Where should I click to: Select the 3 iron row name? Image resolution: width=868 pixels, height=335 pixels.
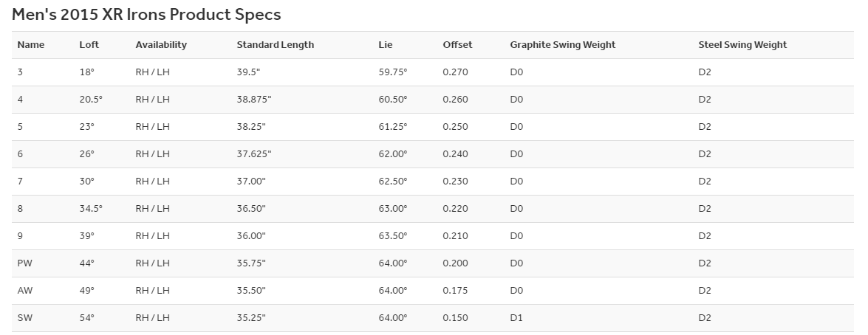20,72
